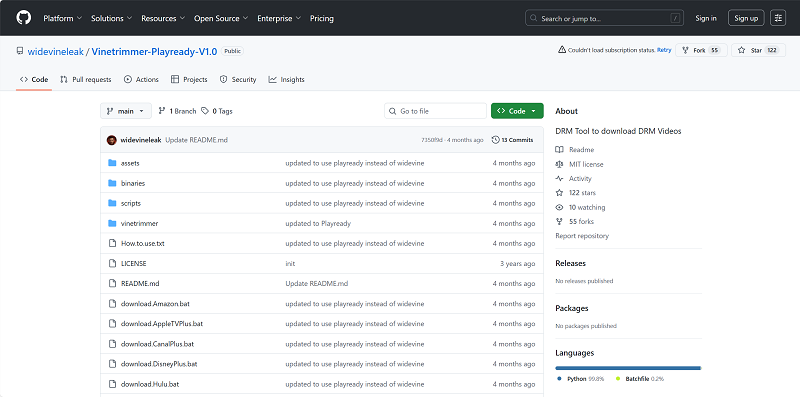Open download.Hulu.bat file
The image size is (800, 397).
point(150,384)
